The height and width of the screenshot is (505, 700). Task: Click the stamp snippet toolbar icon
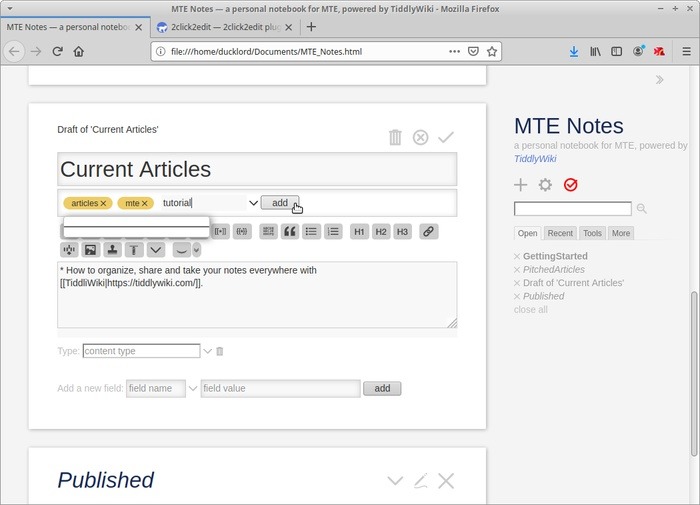point(112,250)
